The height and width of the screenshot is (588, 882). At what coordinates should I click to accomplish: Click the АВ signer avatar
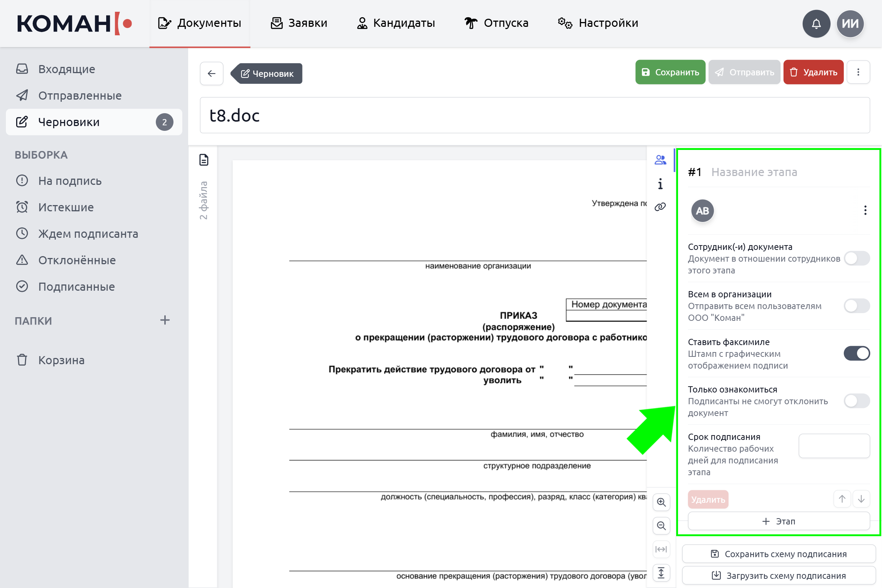702,211
